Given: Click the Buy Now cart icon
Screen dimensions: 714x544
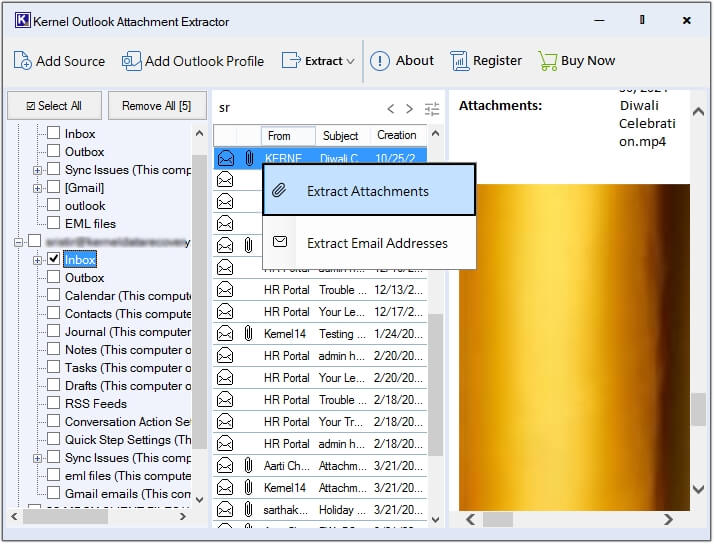Looking at the screenshot, I should tap(547, 61).
